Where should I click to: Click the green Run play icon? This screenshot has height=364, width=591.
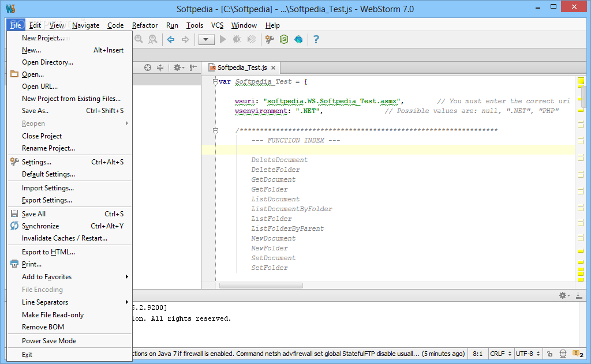pos(223,39)
